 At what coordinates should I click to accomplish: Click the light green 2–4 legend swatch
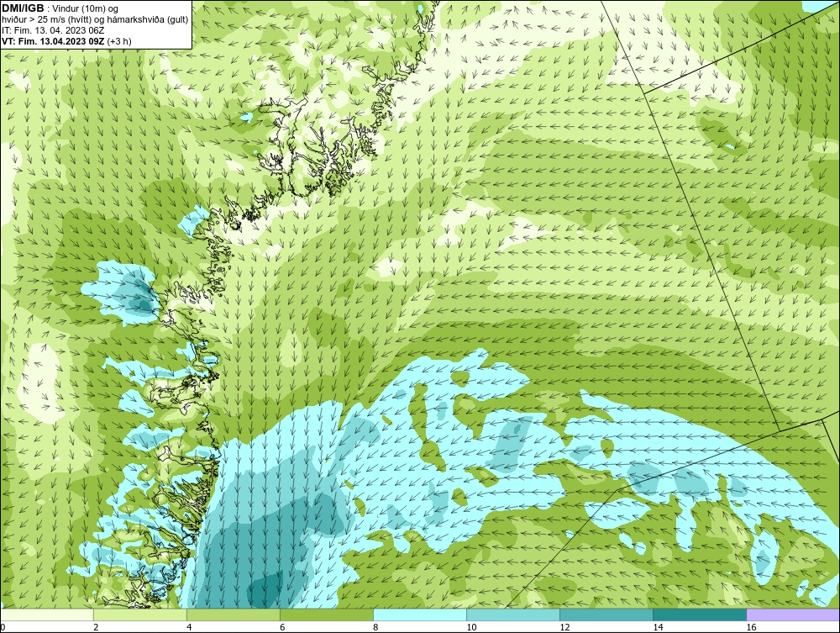tap(140, 615)
